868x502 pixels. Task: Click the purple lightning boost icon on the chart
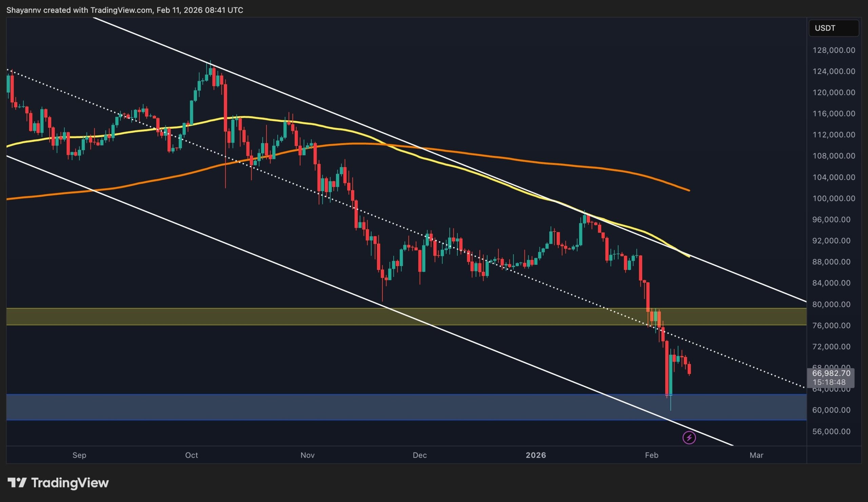(689, 438)
